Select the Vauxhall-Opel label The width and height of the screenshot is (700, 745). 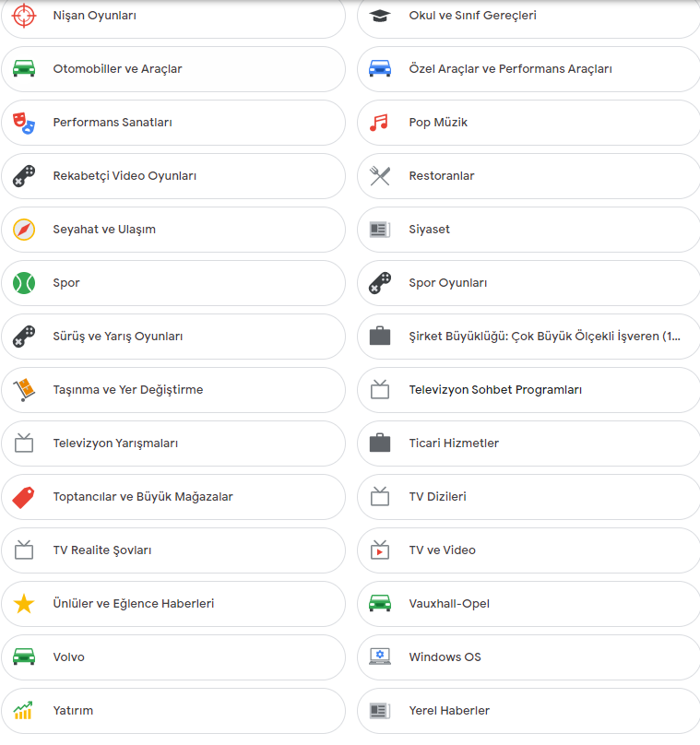pyautogui.click(x=449, y=603)
